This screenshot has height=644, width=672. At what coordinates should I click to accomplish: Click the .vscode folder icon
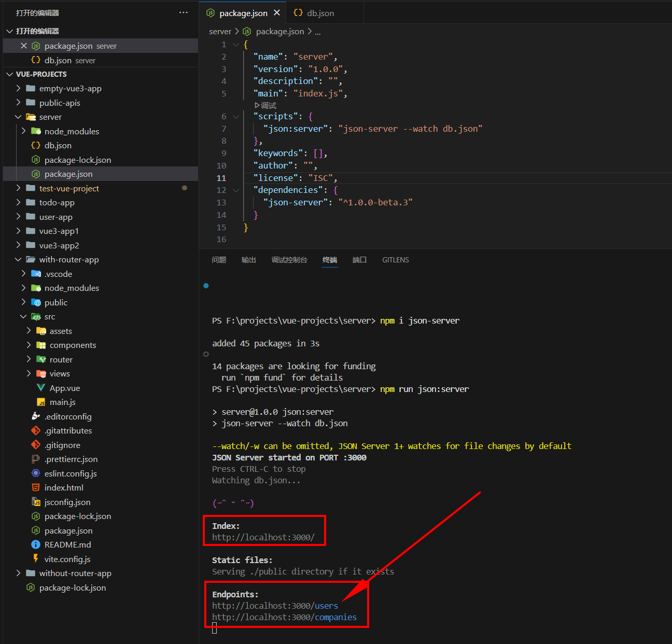click(36, 274)
